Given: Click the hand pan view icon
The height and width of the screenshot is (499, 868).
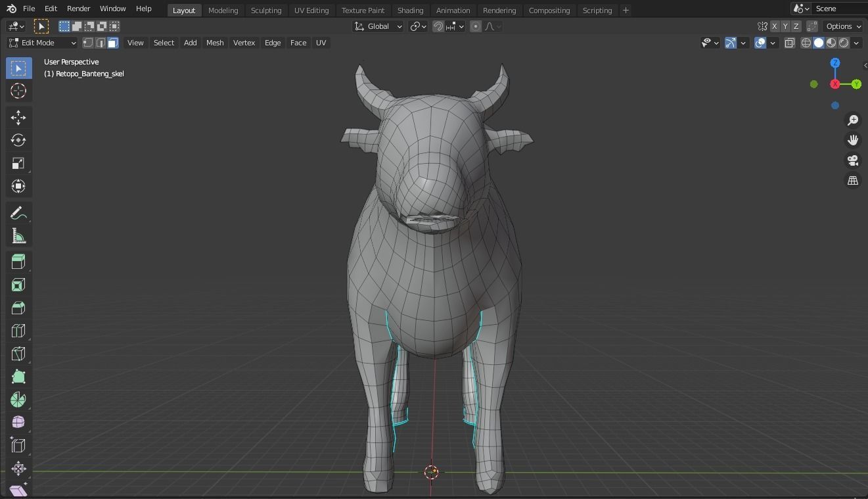Looking at the screenshot, I should coord(853,140).
